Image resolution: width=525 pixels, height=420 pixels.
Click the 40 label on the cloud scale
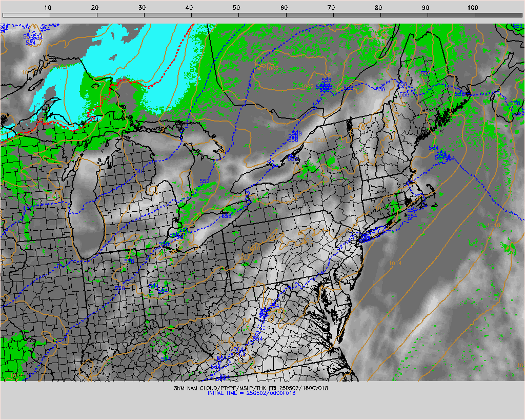(189, 7)
